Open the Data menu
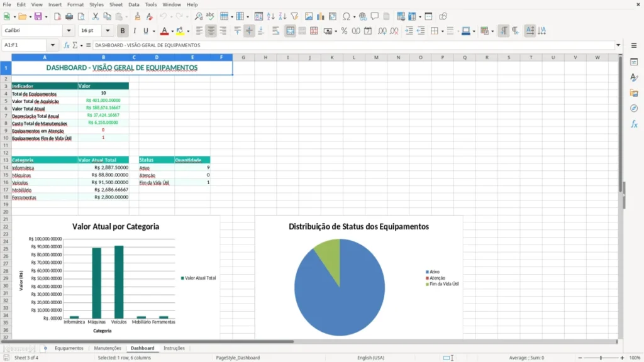This screenshot has height=362, width=644. point(134,4)
